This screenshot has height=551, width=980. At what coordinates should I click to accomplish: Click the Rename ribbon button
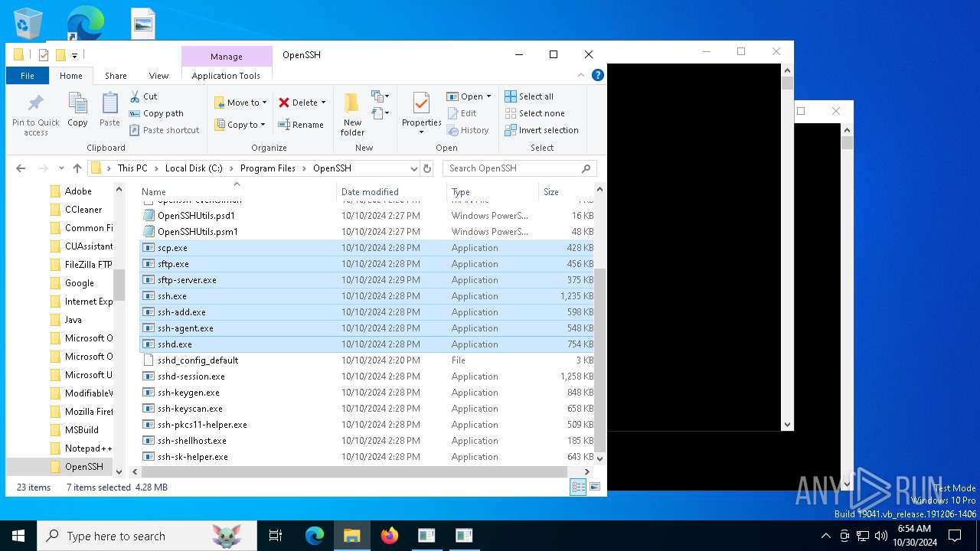point(301,125)
